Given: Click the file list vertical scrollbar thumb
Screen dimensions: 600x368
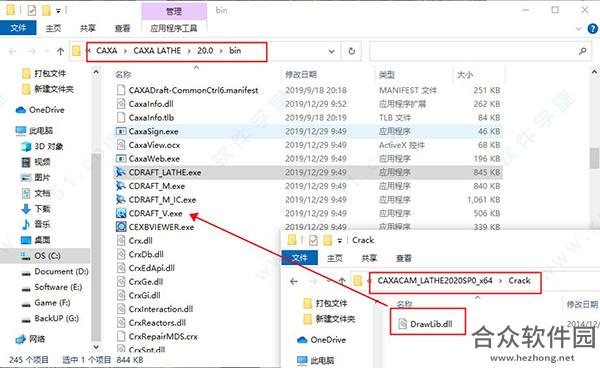Looking at the screenshot, I should (595, 158).
